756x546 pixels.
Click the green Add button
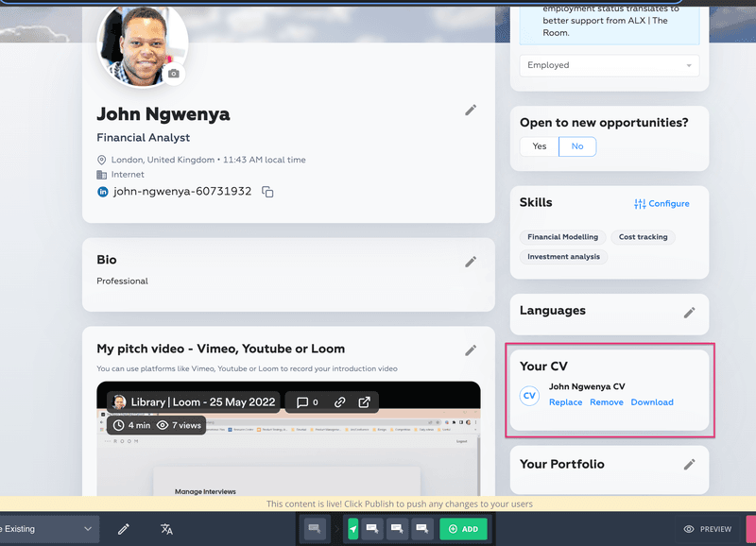pyautogui.click(x=463, y=529)
